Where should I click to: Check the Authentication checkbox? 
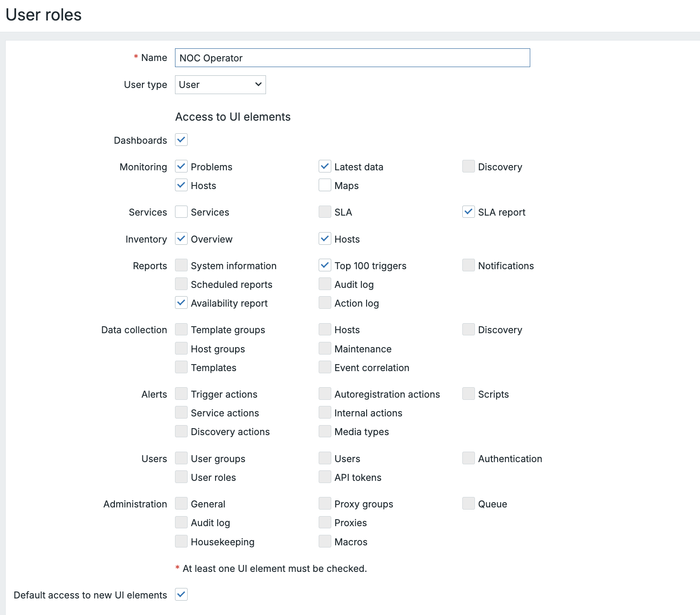point(468,458)
